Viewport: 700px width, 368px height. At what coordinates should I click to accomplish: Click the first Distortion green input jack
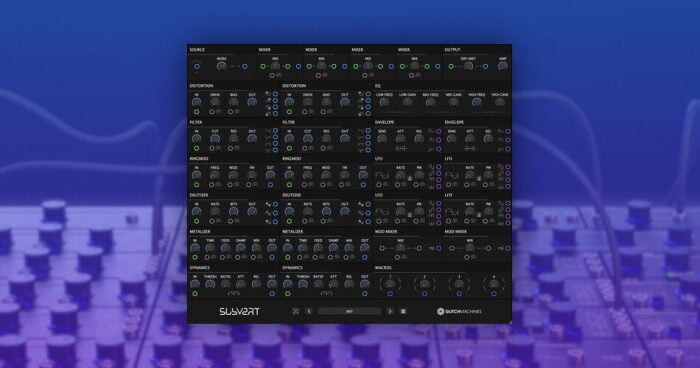pyautogui.click(x=196, y=112)
